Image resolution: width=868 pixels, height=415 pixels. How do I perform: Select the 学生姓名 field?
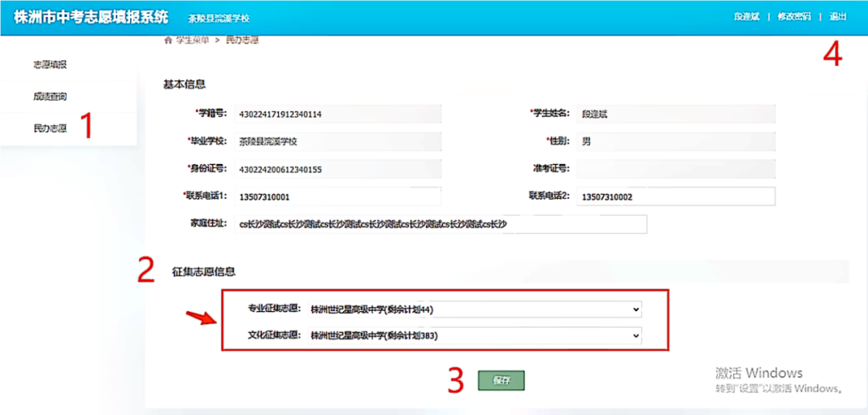click(675, 114)
